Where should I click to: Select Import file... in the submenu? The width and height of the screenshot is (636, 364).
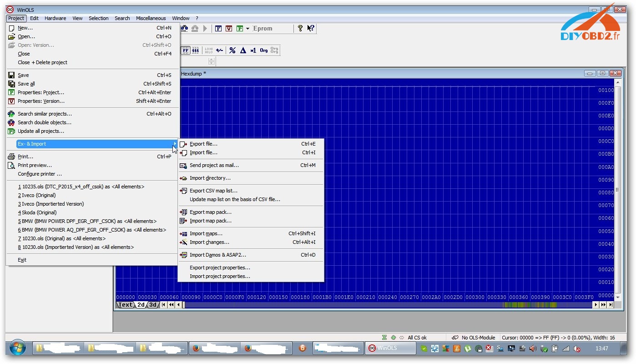pos(251,152)
